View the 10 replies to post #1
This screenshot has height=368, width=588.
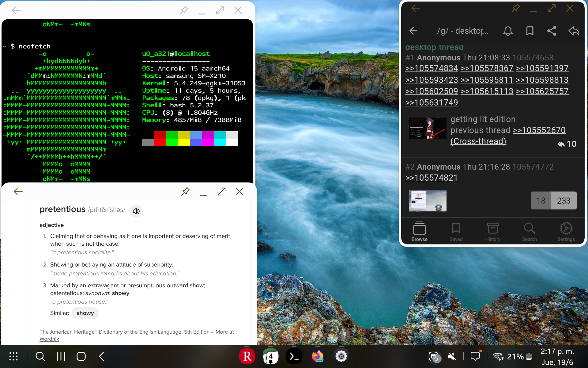(x=567, y=144)
